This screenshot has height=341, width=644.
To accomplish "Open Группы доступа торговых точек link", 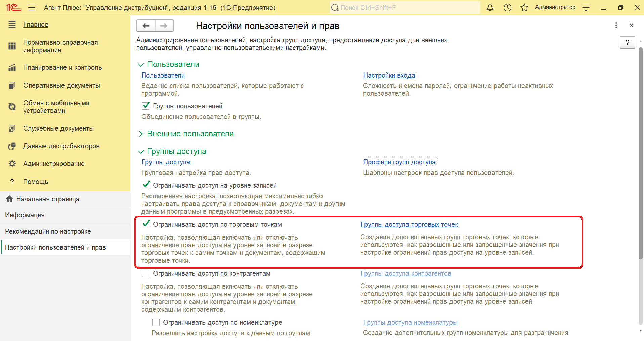I will 409,224.
